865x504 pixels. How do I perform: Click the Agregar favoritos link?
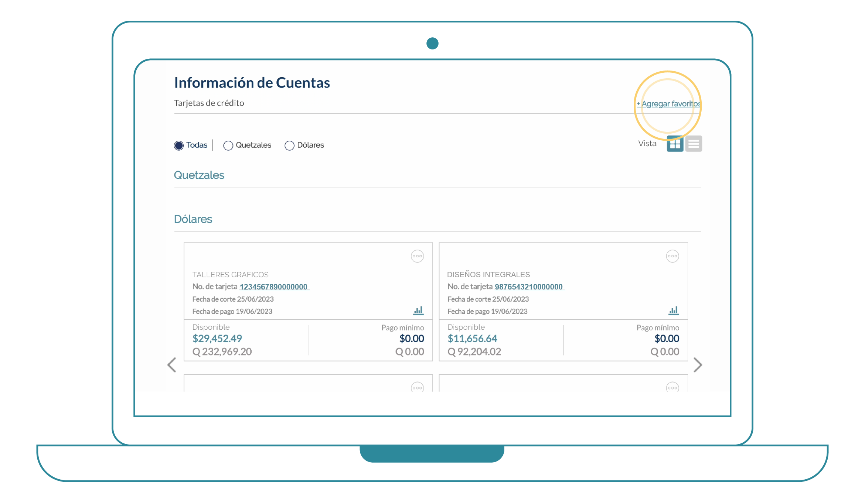click(668, 104)
